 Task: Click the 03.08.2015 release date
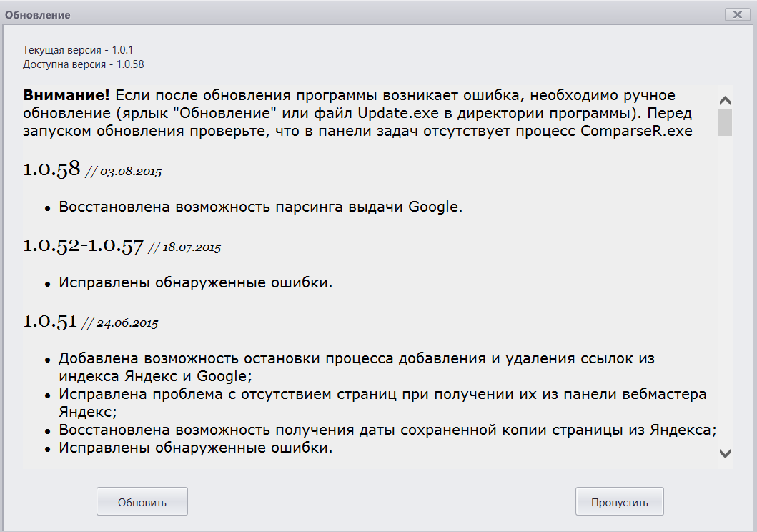coord(131,172)
